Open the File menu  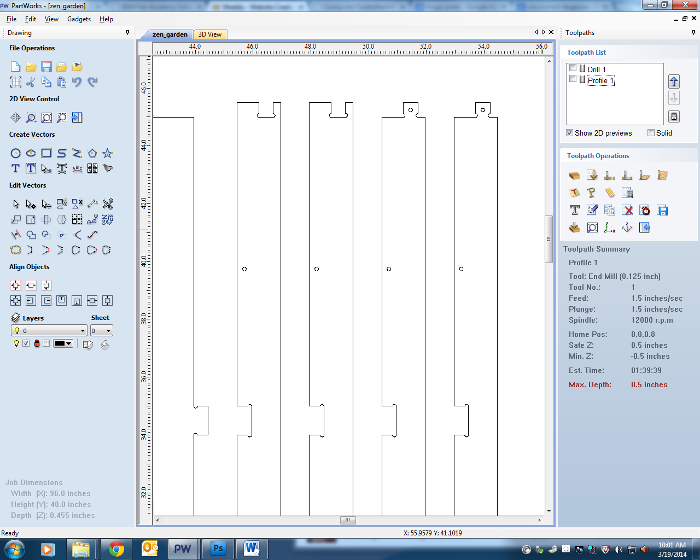tap(12, 19)
